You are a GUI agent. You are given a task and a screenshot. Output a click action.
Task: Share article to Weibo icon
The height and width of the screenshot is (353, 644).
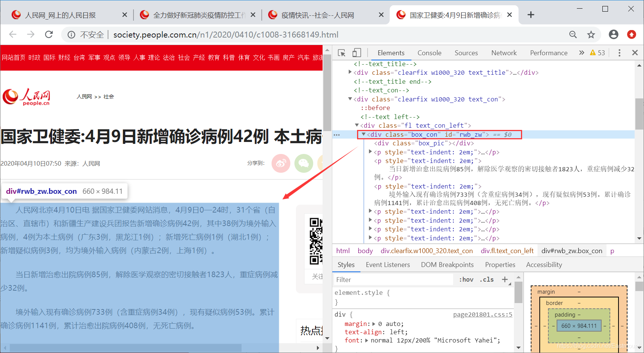click(281, 163)
